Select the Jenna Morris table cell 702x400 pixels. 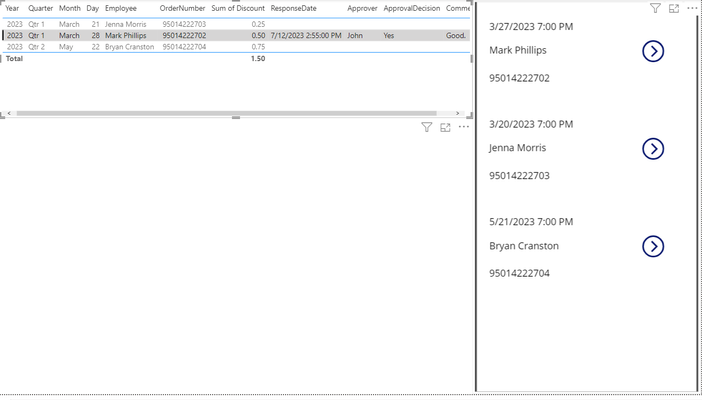click(x=126, y=24)
